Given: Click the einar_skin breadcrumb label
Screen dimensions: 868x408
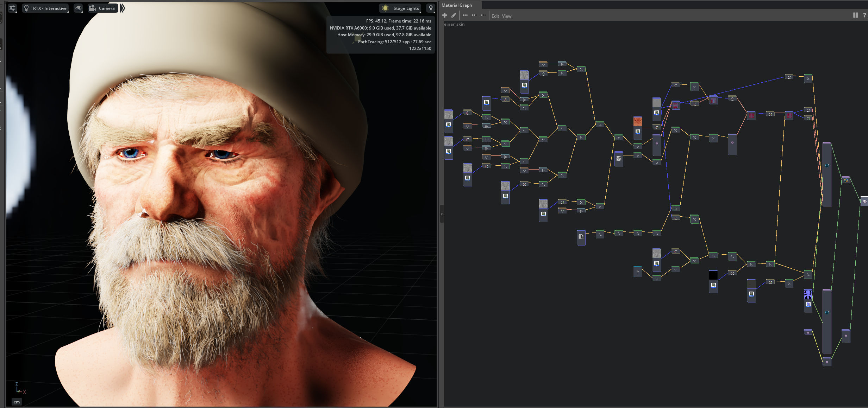Looking at the screenshot, I should (454, 24).
